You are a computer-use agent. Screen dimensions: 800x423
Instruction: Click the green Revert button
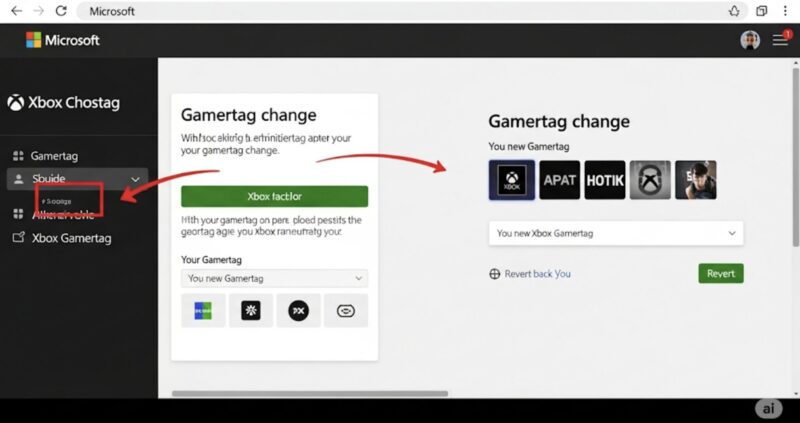click(721, 273)
